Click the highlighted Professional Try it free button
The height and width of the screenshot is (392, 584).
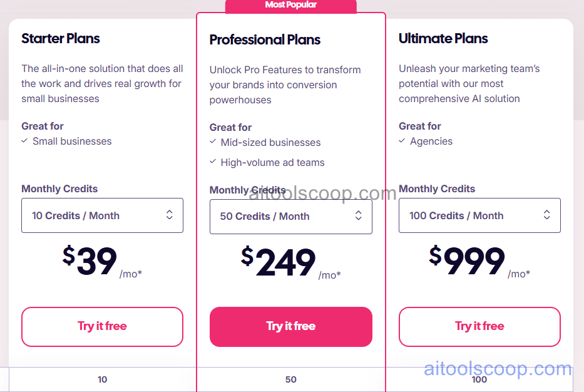point(290,326)
